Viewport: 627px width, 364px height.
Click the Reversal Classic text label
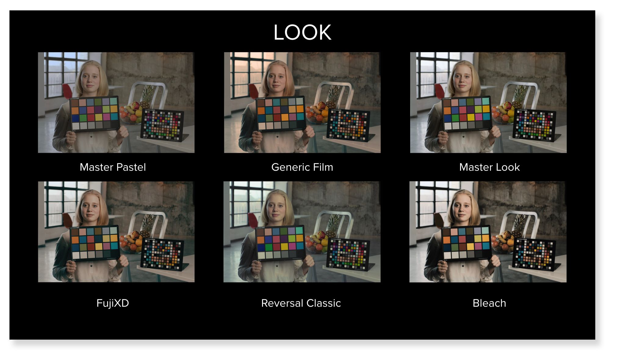[301, 303]
